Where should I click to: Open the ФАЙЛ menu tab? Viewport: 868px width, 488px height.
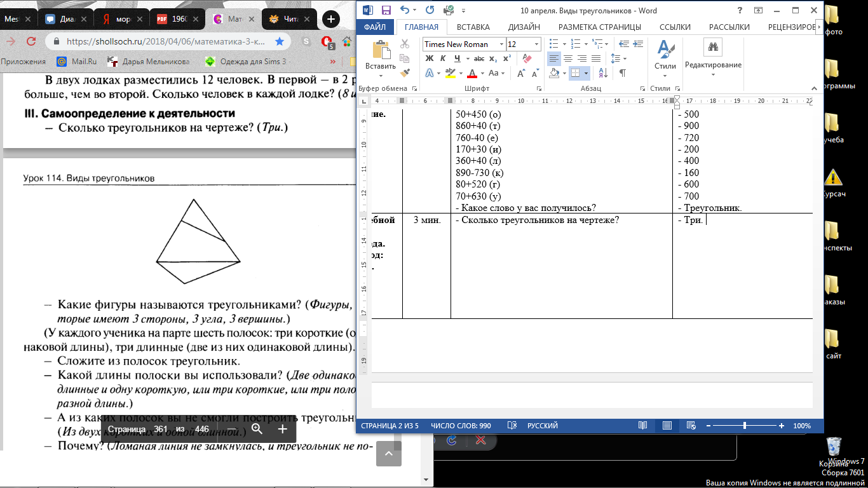tap(376, 27)
